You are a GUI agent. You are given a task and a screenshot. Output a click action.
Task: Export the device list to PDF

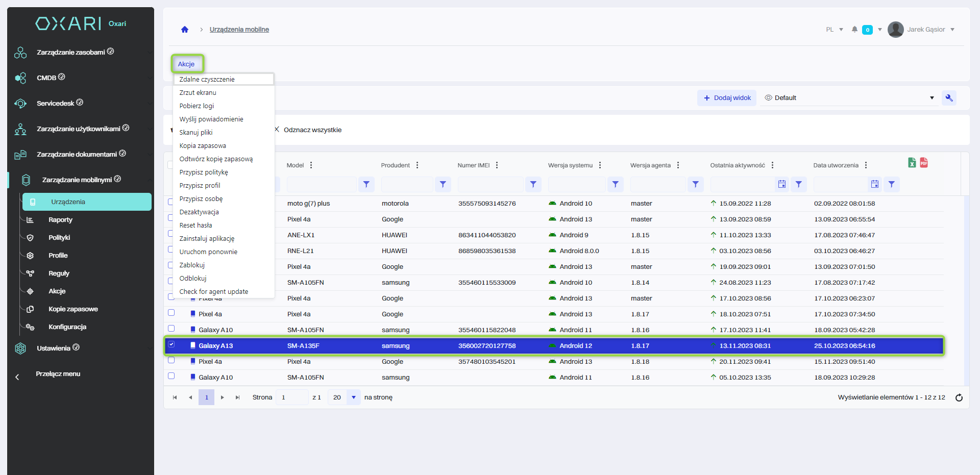click(x=924, y=163)
